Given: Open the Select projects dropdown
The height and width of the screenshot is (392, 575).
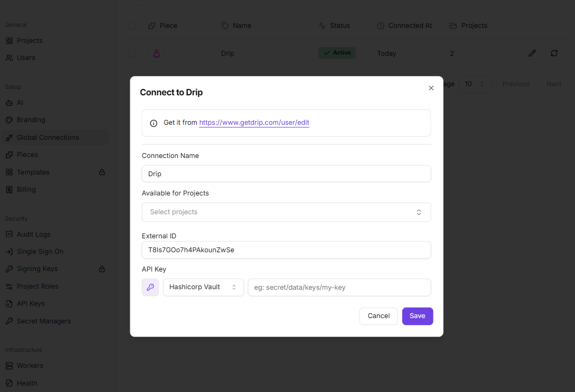Looking at the screenshot, I should (286, 212).
